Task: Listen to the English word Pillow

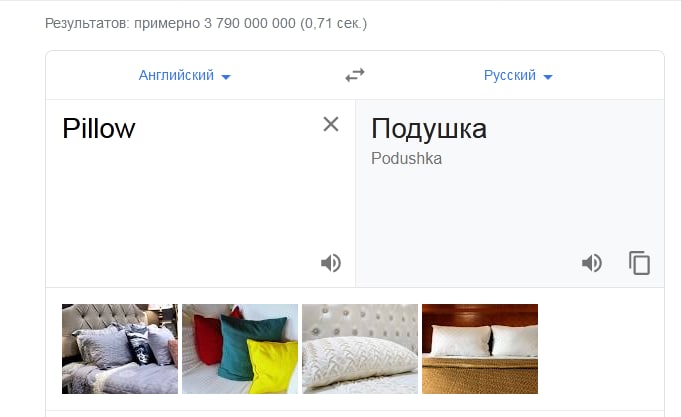Action: (x=331, y=263)
